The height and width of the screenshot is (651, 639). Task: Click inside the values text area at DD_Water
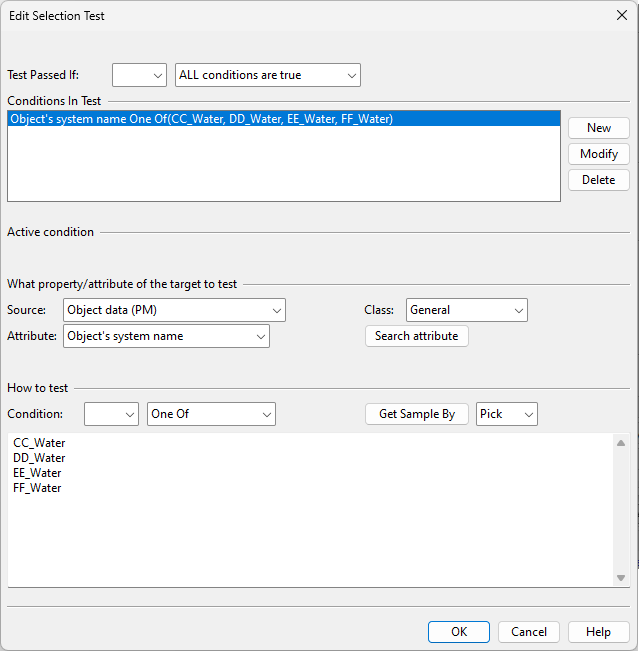tap(40, 458)
